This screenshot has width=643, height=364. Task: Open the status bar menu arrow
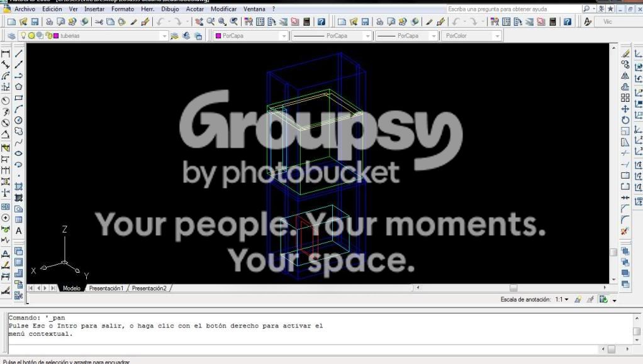point(614,301)
